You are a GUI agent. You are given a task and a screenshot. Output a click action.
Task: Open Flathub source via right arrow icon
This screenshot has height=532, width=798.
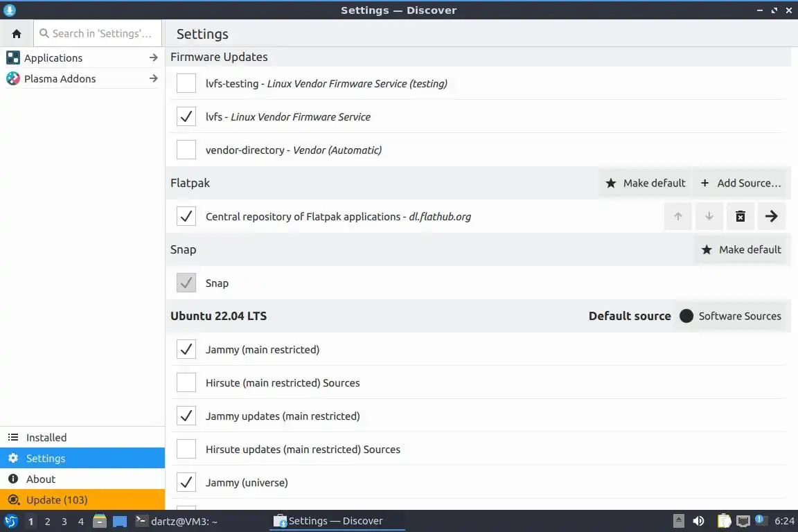point(771,217)
